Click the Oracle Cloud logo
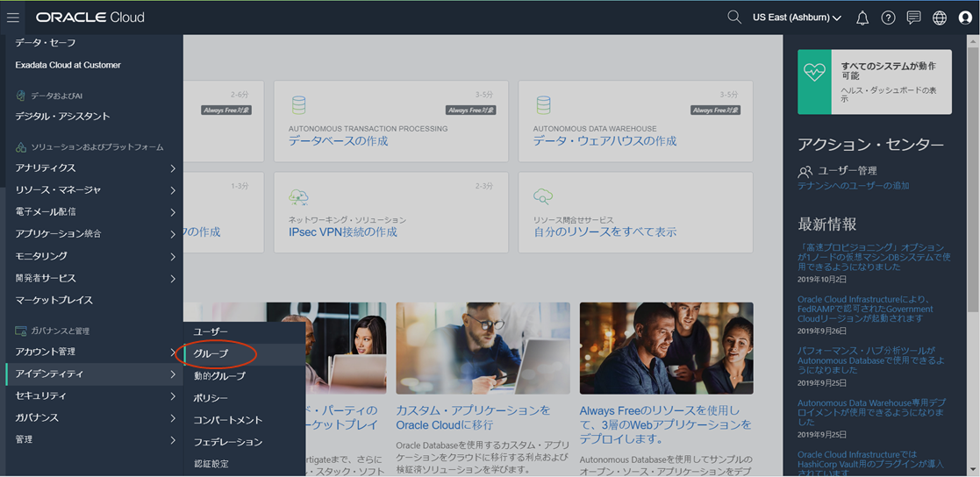 [x=90, y=18]
